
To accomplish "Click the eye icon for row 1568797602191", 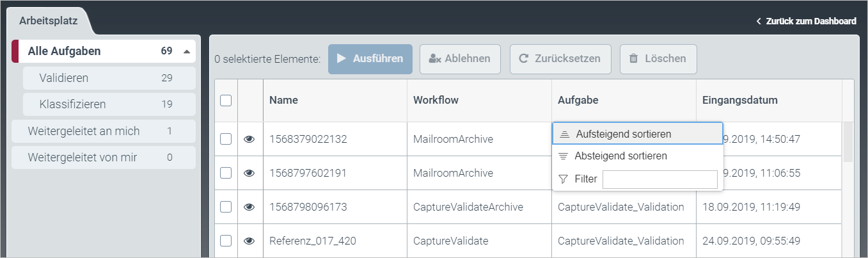I will click(x=249, y=173).
